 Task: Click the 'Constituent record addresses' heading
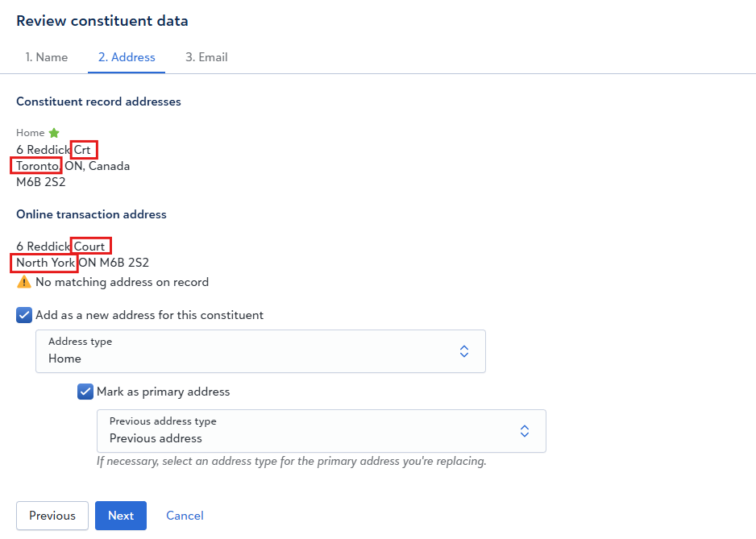[98, 102]
